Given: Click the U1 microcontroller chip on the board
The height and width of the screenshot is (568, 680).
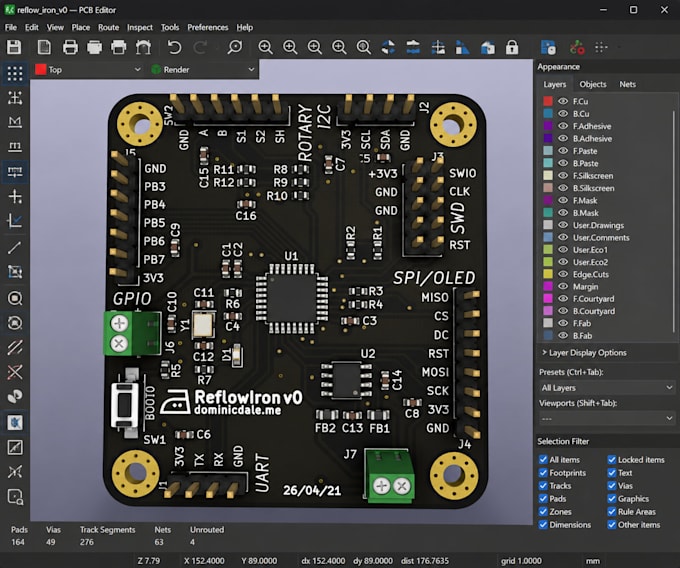Looking at the screenshot, I should point(292,298).
